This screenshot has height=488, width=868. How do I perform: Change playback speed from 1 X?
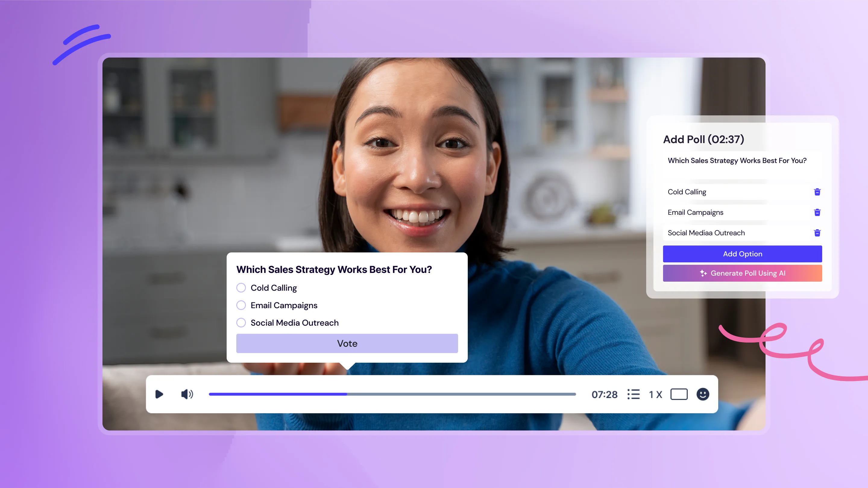[x=656, y=394]
